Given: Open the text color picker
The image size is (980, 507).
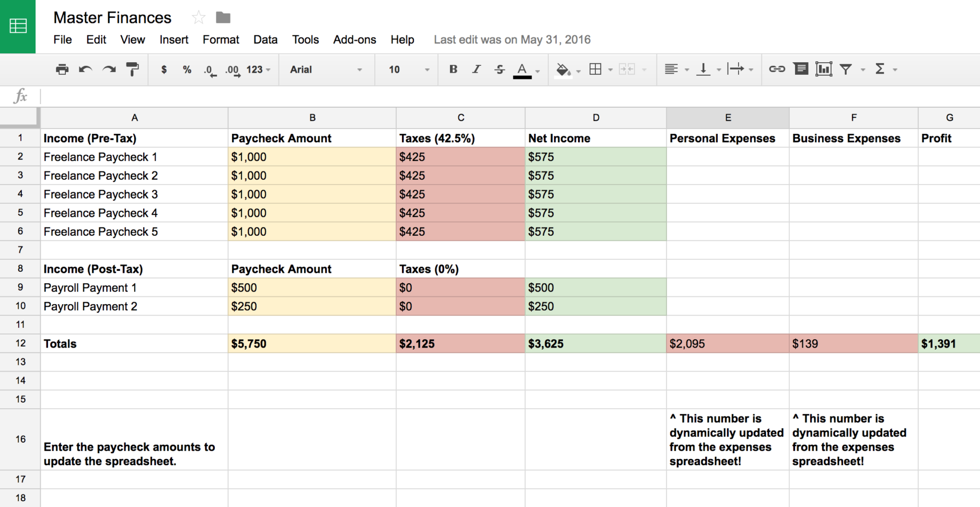Looking at the screenshot, I should (x=522, y=68).
